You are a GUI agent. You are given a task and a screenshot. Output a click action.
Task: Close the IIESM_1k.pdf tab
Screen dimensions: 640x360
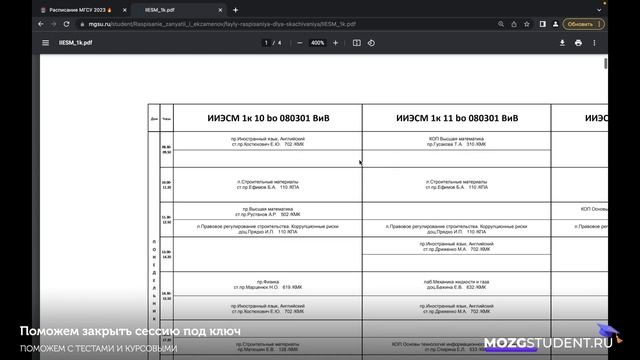click(220, 10)
